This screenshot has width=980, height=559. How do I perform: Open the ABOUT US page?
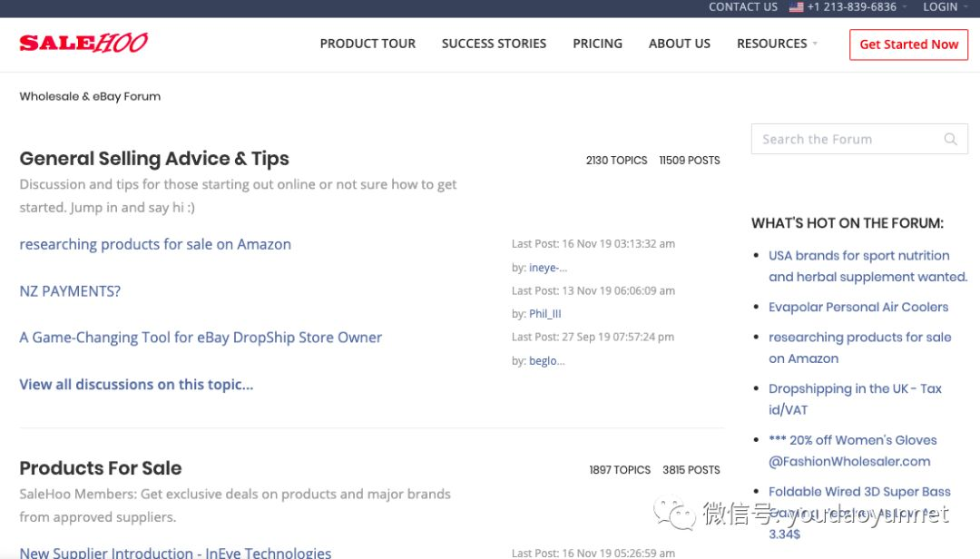[x=680, y=44]
